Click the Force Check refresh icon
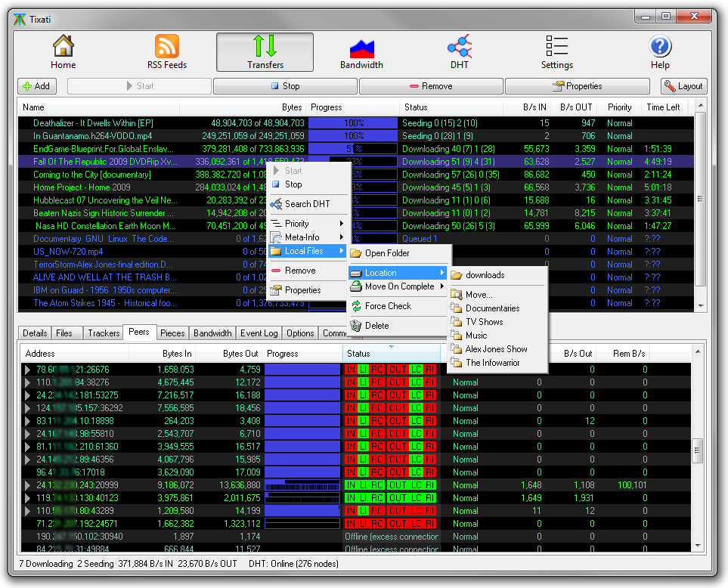 click(x=356, y=306)
